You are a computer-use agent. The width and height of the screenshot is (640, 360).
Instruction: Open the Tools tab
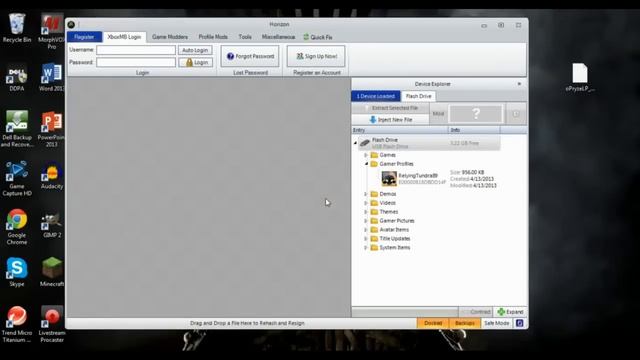tap(245, 37)
